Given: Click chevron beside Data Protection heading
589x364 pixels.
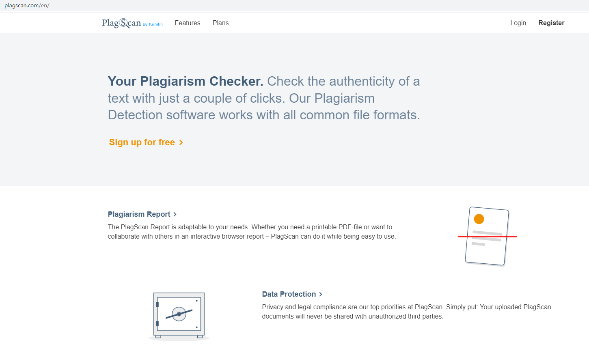Looking at the screenshot, I should [x=321, y=294].
